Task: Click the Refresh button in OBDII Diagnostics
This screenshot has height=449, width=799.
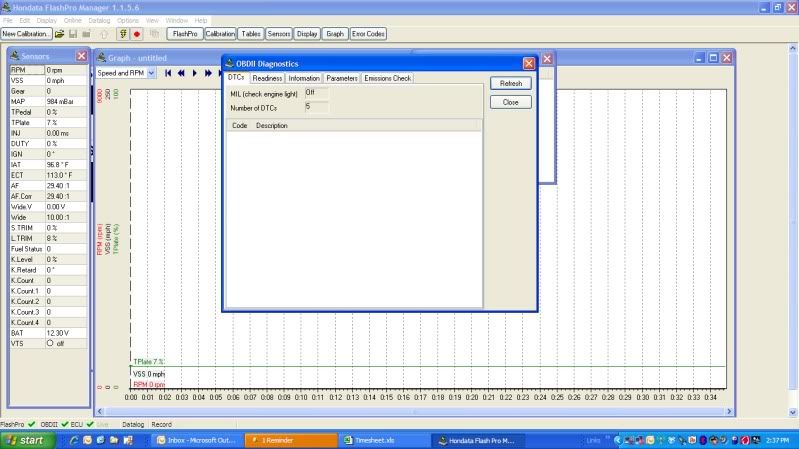Action: click(510, 84)
